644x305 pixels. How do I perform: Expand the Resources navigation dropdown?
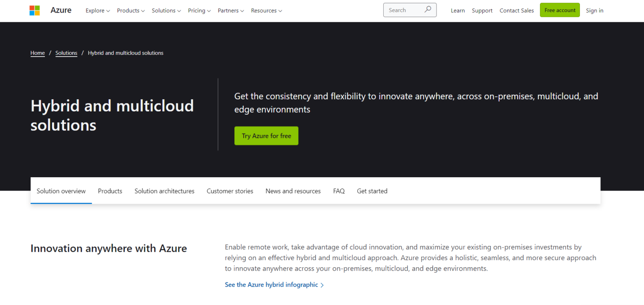[x=266, y=10]
